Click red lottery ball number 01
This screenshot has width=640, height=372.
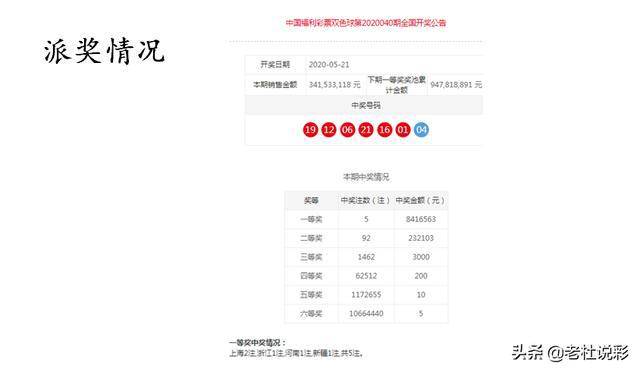(403, 130)
